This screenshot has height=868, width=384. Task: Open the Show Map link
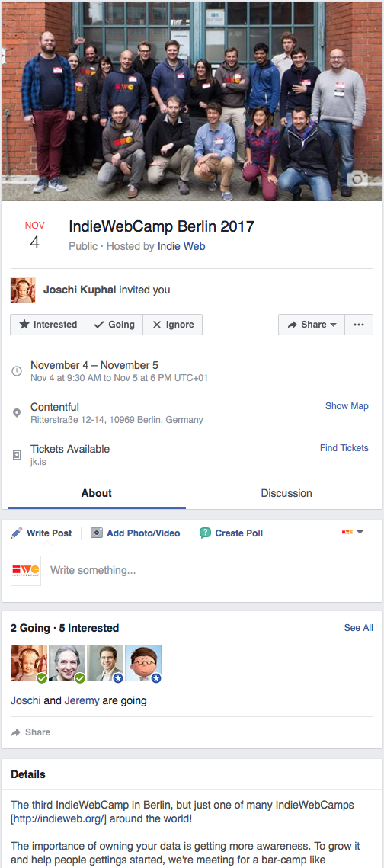tap(347, 405)
